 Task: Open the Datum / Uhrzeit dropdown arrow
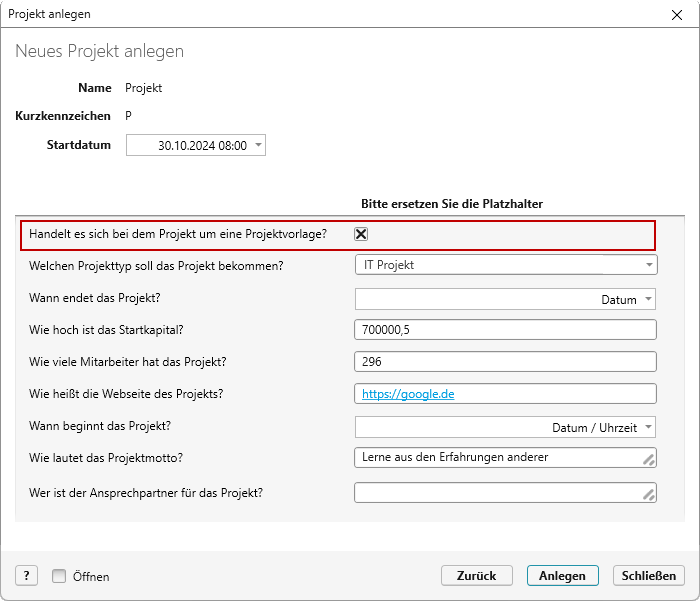648,427
